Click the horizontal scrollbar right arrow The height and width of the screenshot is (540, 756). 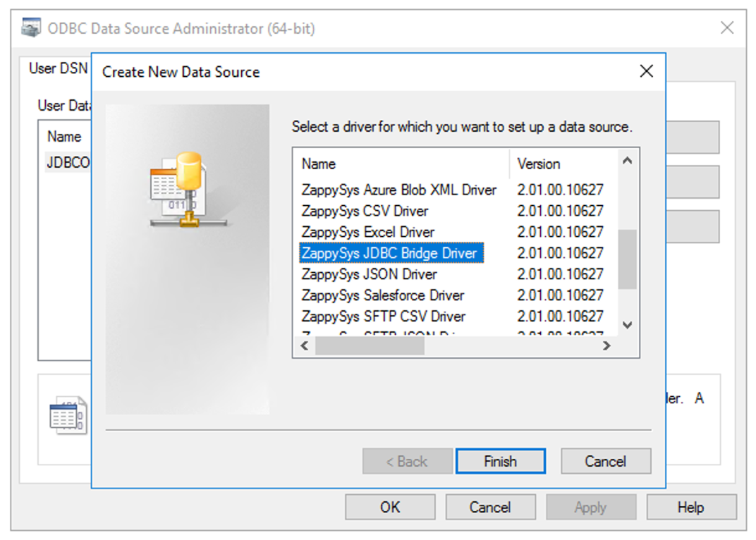(606, 346)
